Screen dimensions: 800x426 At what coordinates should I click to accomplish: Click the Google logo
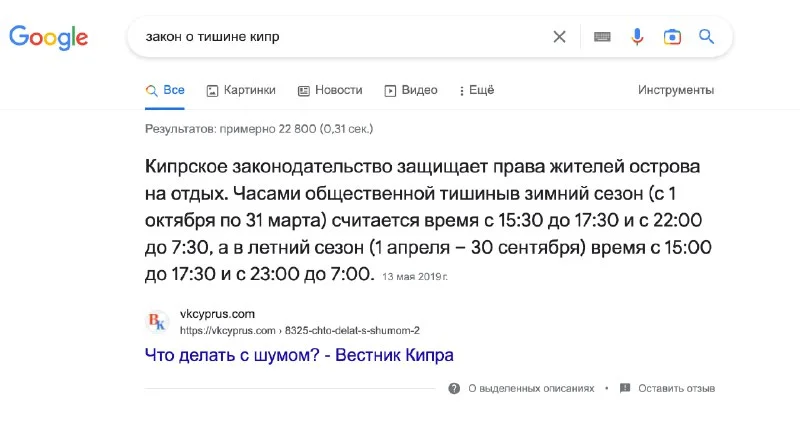pos(49,37)
